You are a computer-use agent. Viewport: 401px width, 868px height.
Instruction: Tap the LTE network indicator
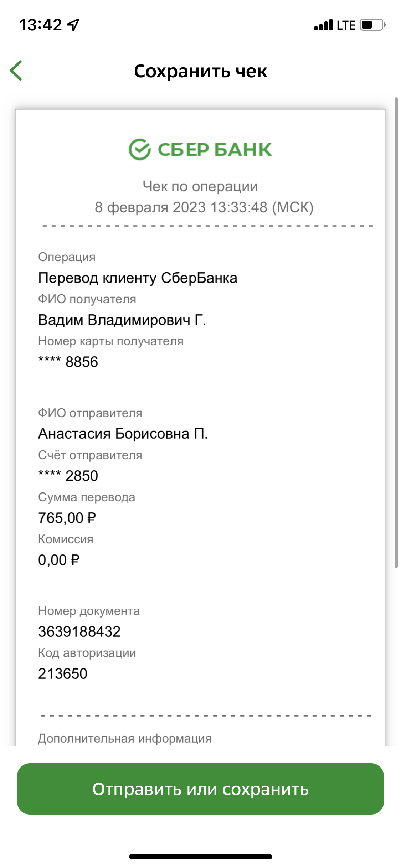point(346,25)
